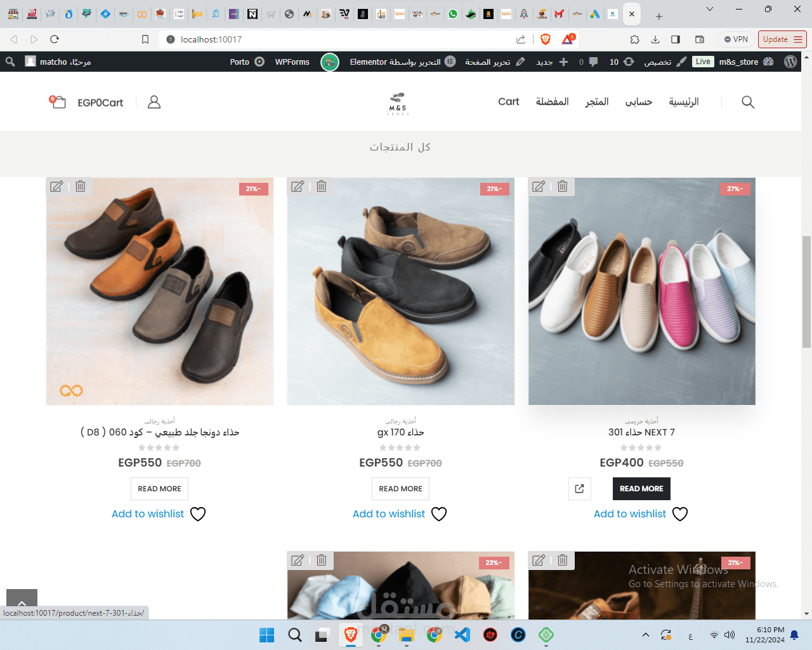Toggle the browser sidebar panel icon

[676, 39]
